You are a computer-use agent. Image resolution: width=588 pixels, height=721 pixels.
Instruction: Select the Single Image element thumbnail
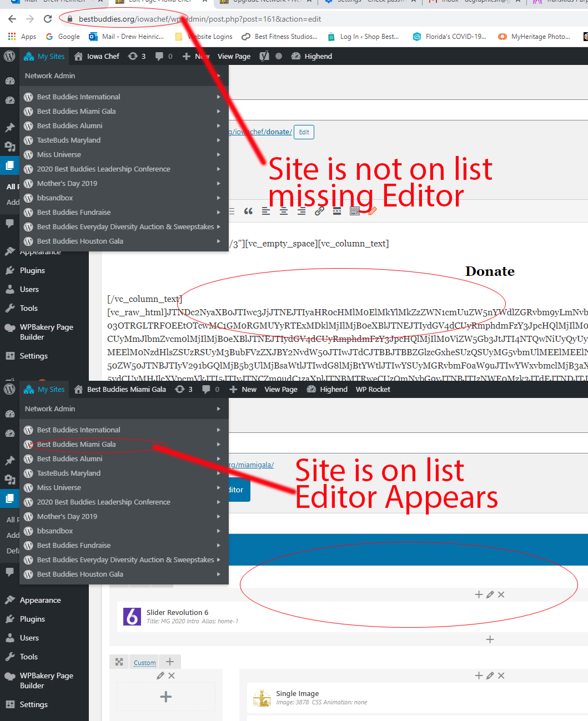click(262, 698)
